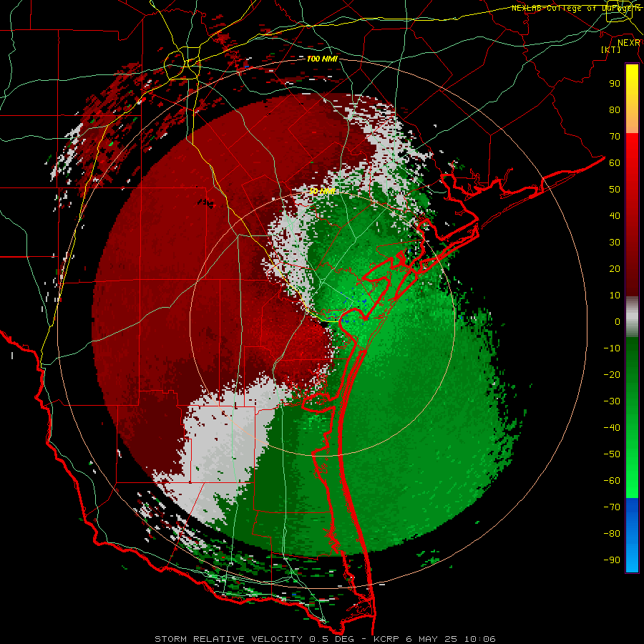The image size is (644, 644).
Task: Click the -20 value on the velocity scale
Action: (612, 374)
